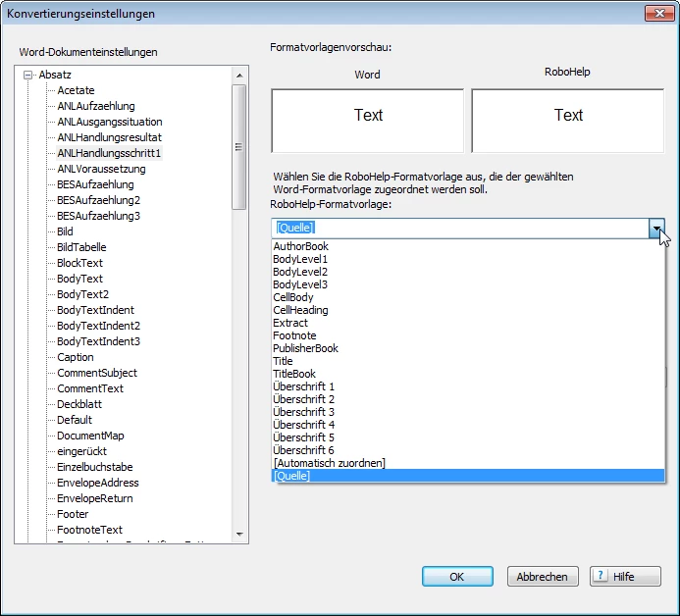Viewport: 680px width, 616px height.
Task: Select ANLVoraussetzung tree item
Action: [101, 169]
